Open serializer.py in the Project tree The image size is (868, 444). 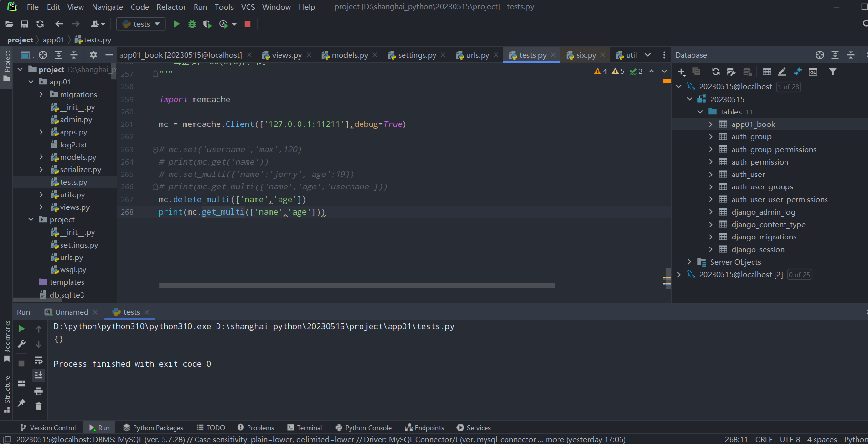tap(80, 170)
